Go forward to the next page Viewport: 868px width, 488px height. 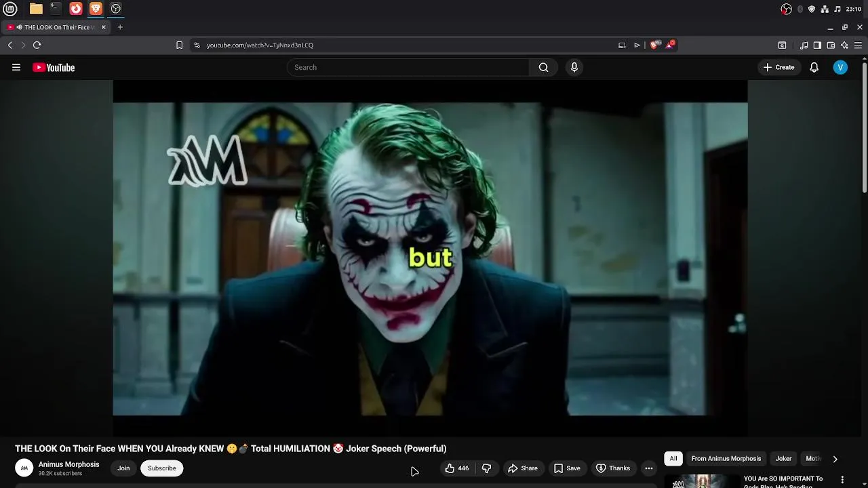[23, 45]
